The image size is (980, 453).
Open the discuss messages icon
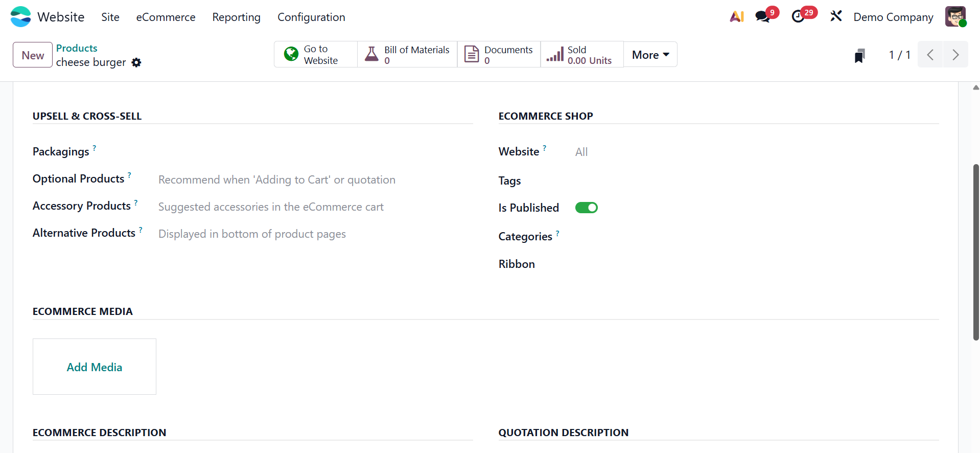click(762, 17)
